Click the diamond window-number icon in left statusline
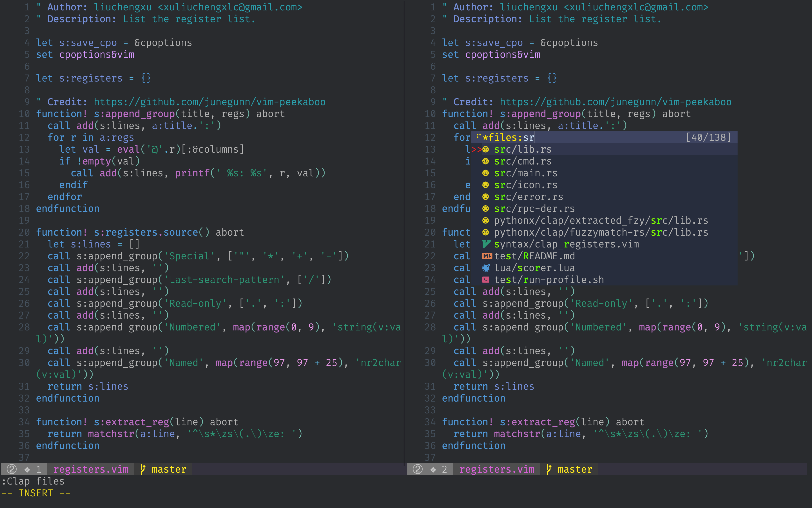 [27, 470]
